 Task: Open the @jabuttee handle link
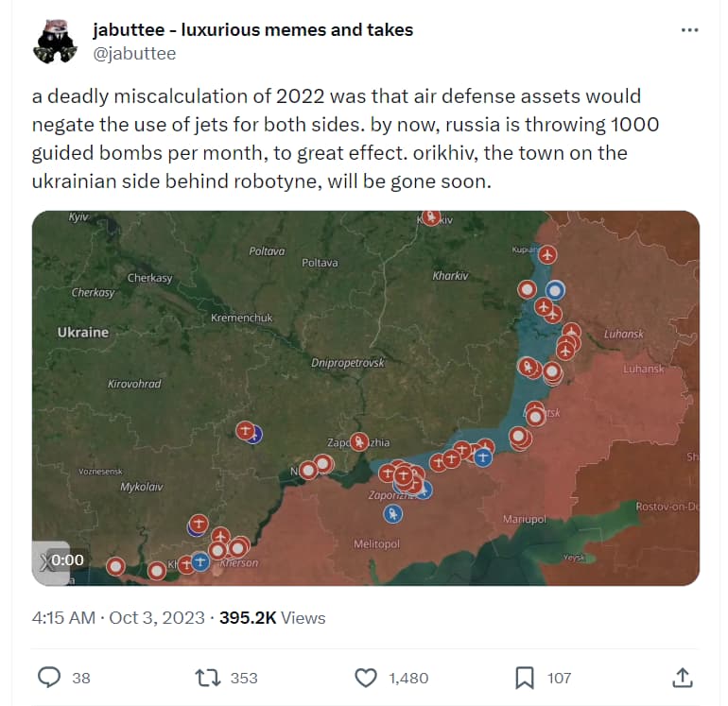133,54
